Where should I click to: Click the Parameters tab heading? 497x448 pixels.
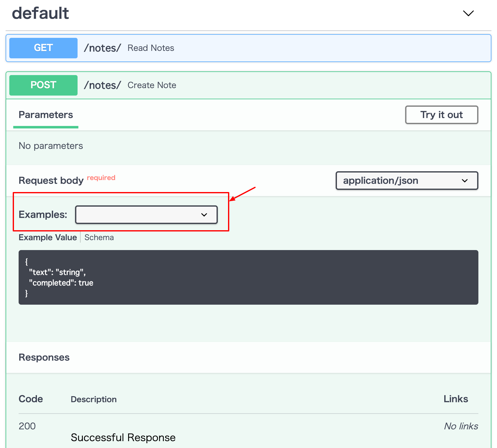(x=46, y=115)
